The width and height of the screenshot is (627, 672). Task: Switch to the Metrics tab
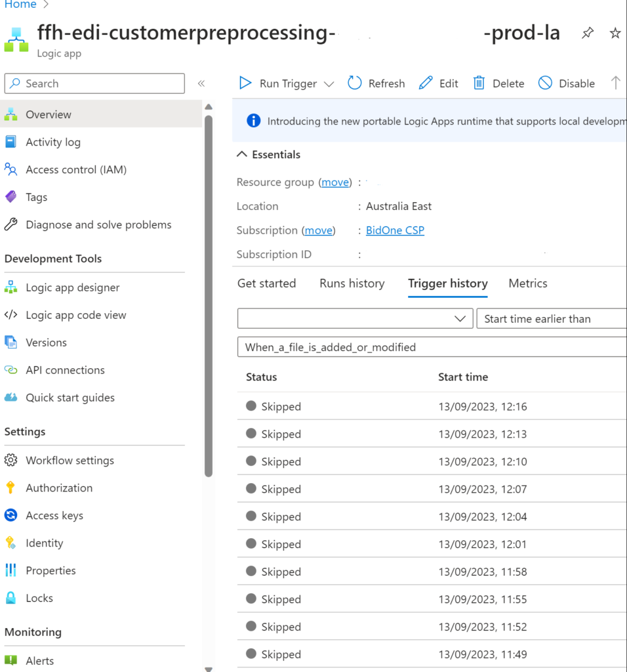point(528,283)
